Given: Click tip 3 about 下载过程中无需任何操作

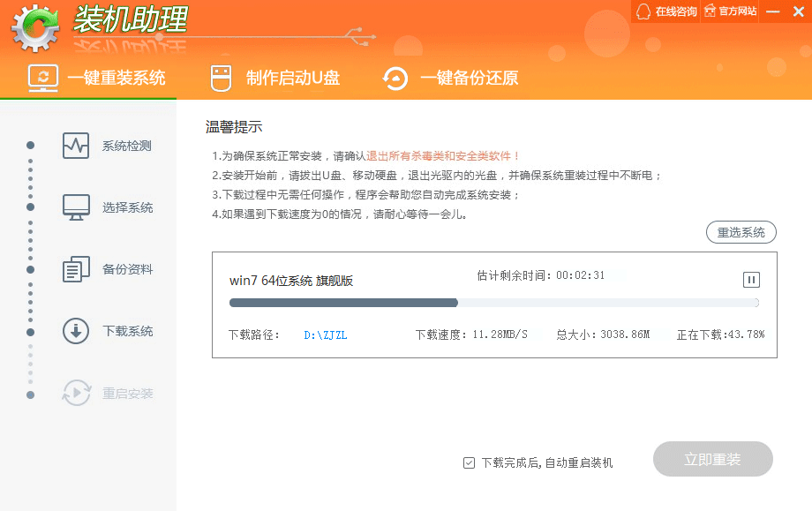Looking at the screenshot, I should point(365,195).
